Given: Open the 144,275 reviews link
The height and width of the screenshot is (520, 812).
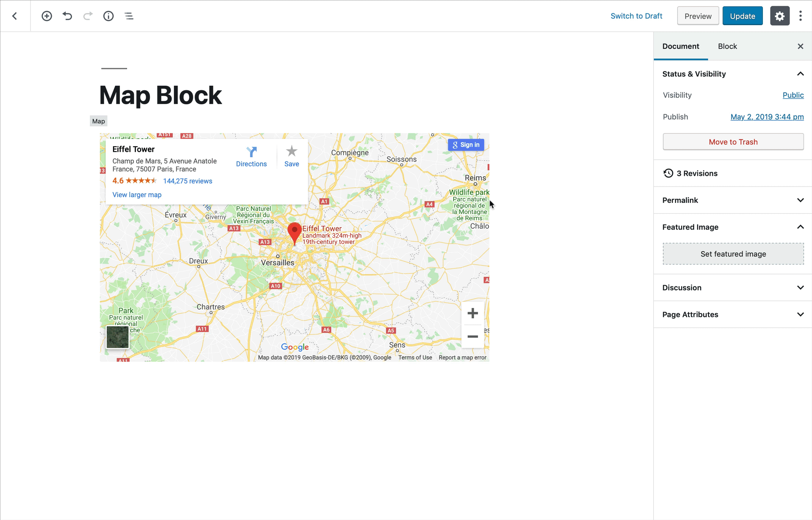Looking at the screenshot, I should [x=188, y=181].
